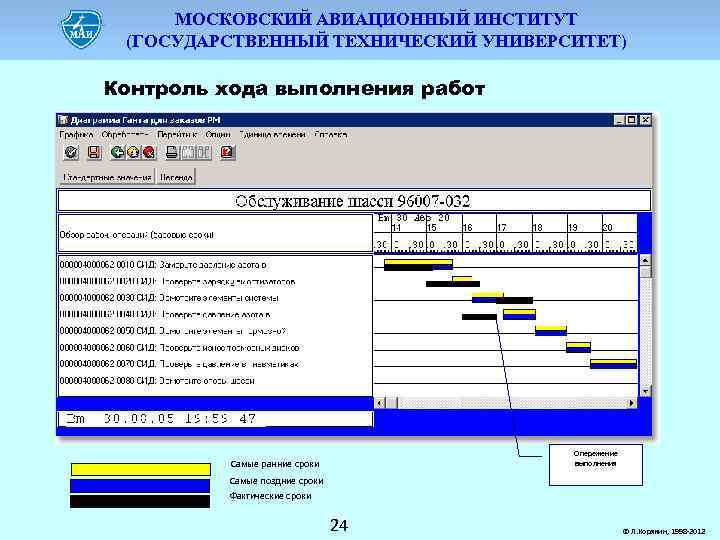Click the yellow earliest-dates bar of operation 0010
The width and height of the screenshot is (720, 540).
pyautogui.click(x=418, y=262)
